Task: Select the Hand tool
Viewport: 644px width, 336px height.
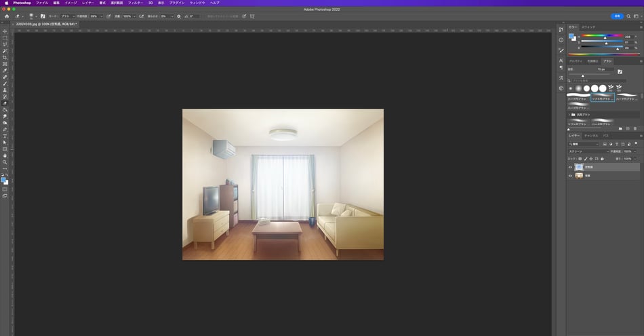Action: pos(5,155)
